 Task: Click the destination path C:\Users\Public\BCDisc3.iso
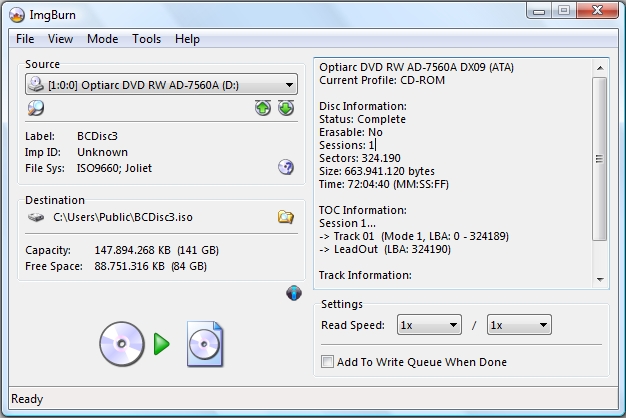(123, 217)
